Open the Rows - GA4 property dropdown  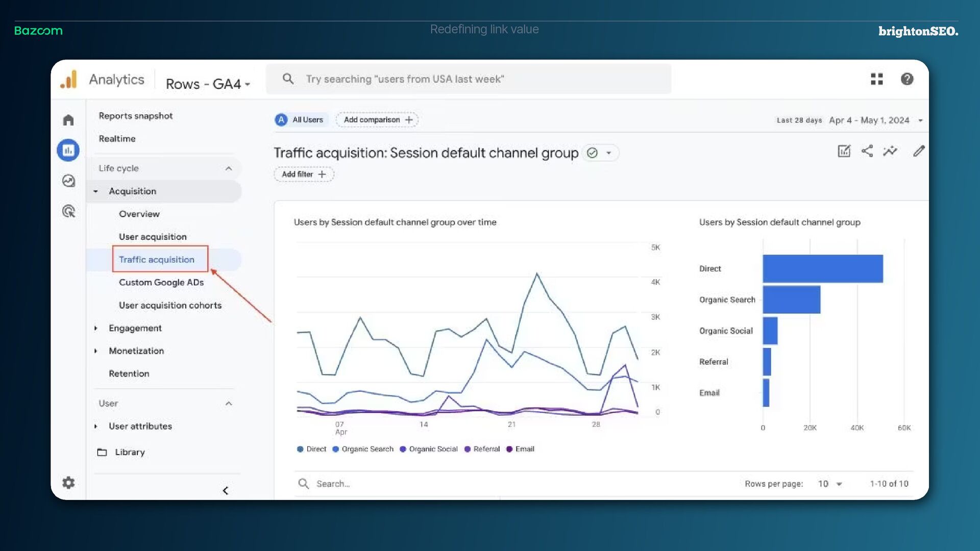coord(208,84)
